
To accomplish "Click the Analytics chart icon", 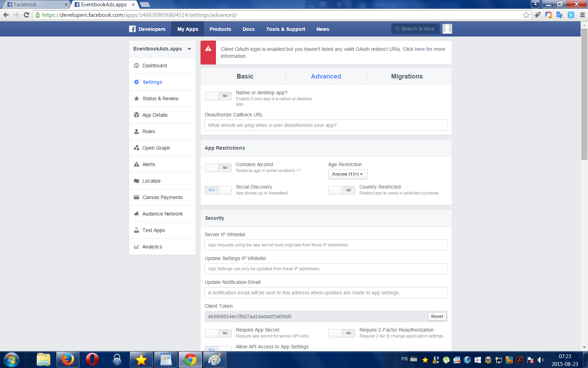I will pyautogui.click(x=136, y=247).
